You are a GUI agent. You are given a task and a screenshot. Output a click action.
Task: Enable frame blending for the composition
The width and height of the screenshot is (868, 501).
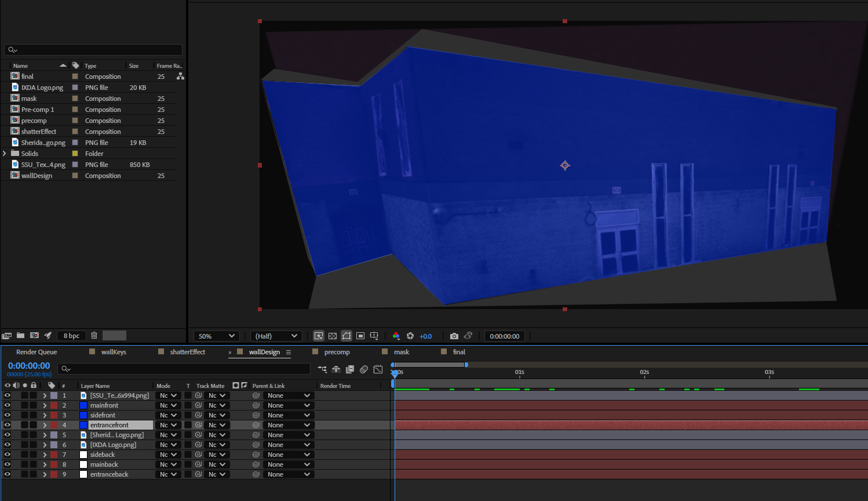350,369
